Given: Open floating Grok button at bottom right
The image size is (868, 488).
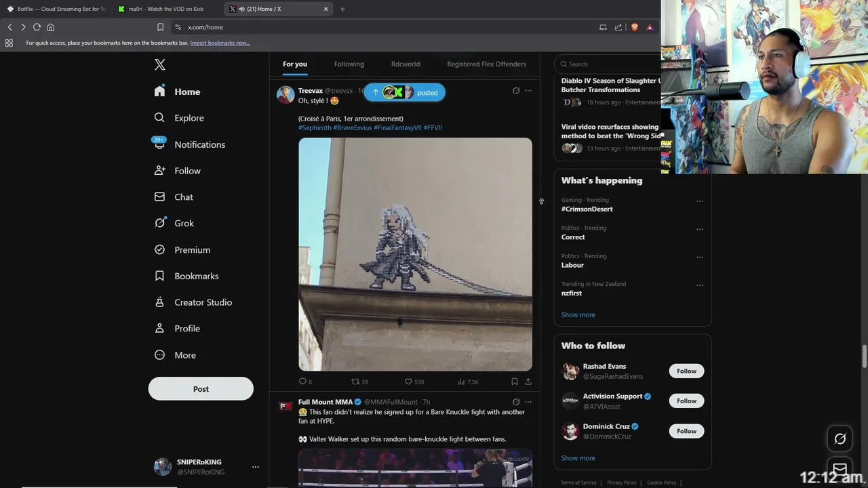Looking at the screenshot, I should coord(840,439).
